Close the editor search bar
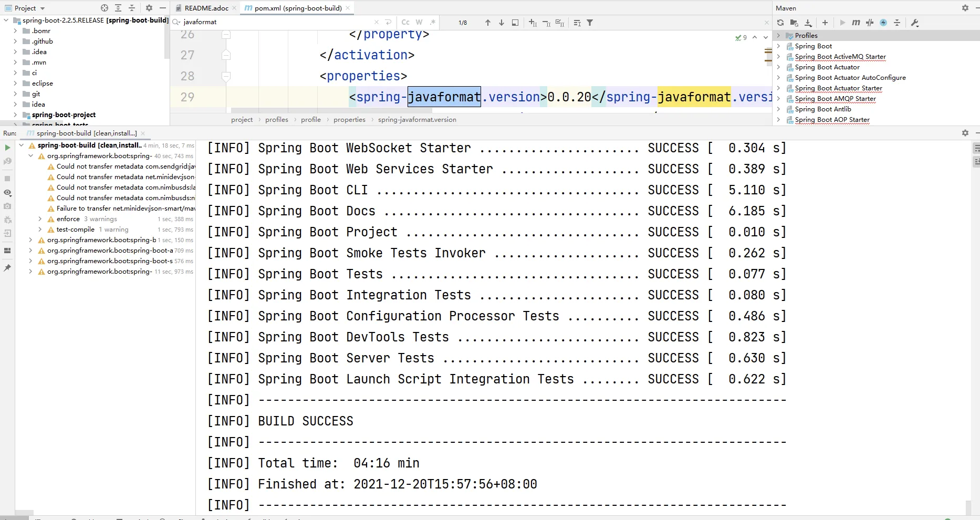Screen dimensions: 980x520 point(767,23)
